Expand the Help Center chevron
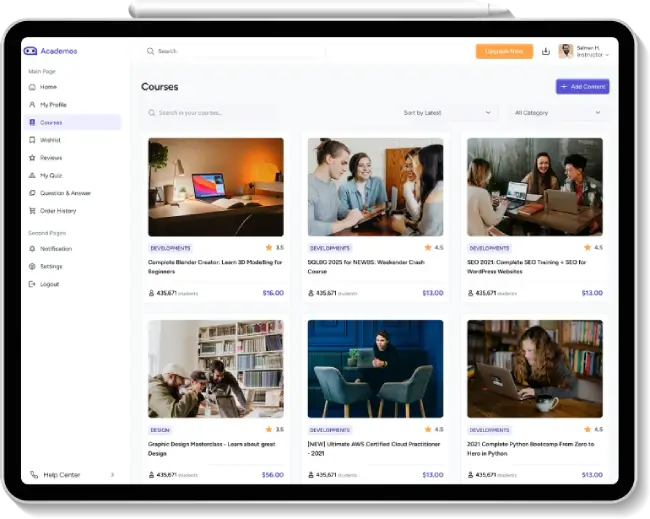This screenshot has width=650, height=519. pos(112,474)
